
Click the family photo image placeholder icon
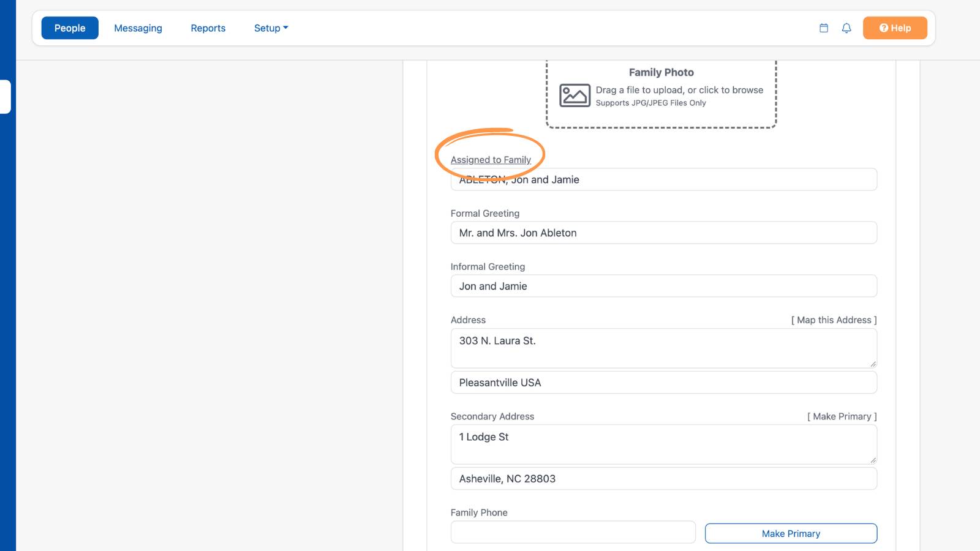(575, 96)
